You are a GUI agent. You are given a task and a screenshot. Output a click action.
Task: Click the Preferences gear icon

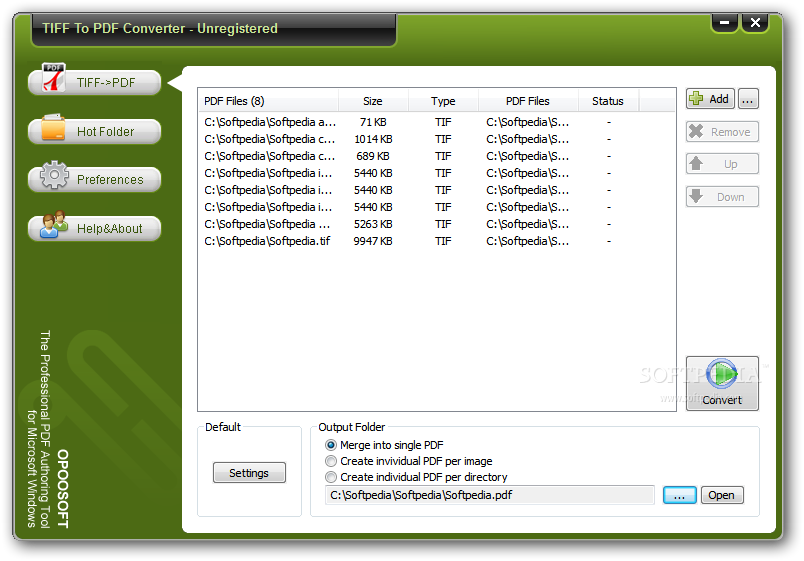coord(54,175)
